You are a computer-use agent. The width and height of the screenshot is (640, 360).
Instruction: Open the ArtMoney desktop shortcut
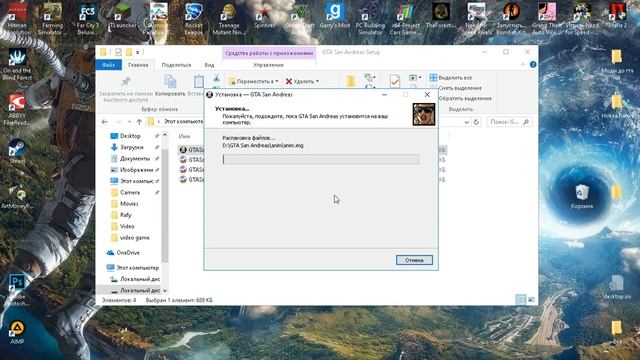[17, 197]
